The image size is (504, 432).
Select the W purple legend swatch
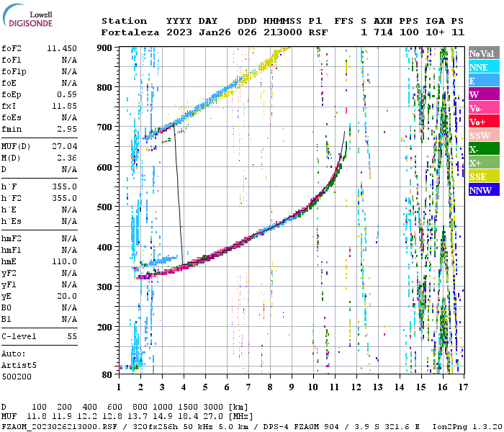point(484,94)
